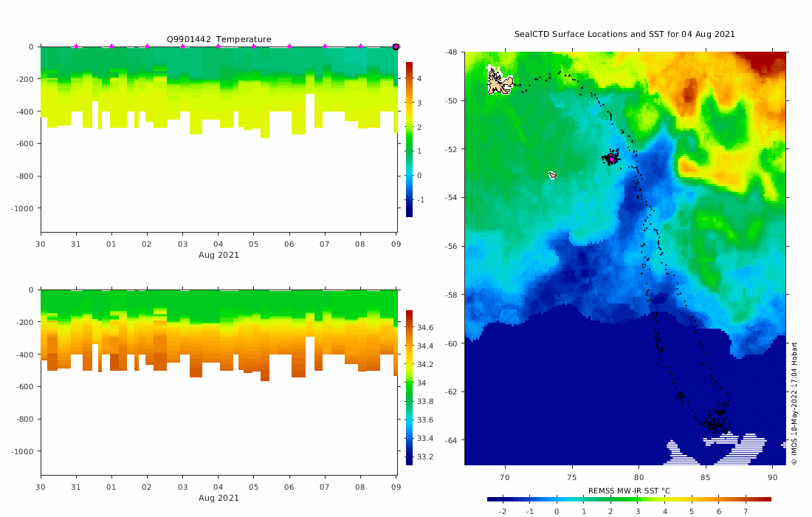The height and width of the screenshot is (517, 812).
Task: Click the white striped ice patch near longitude 83
Action: (679, 453)
